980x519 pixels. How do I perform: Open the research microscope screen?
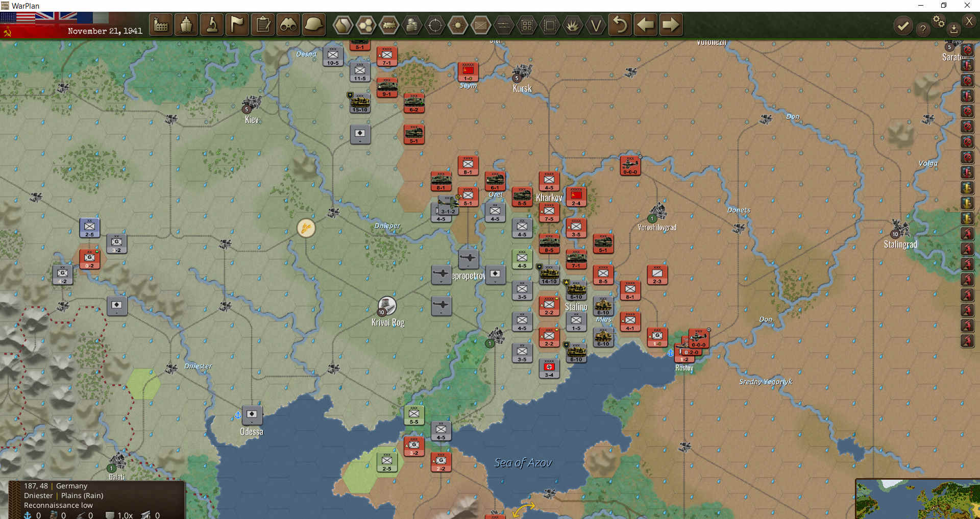[x=212, y=24]
